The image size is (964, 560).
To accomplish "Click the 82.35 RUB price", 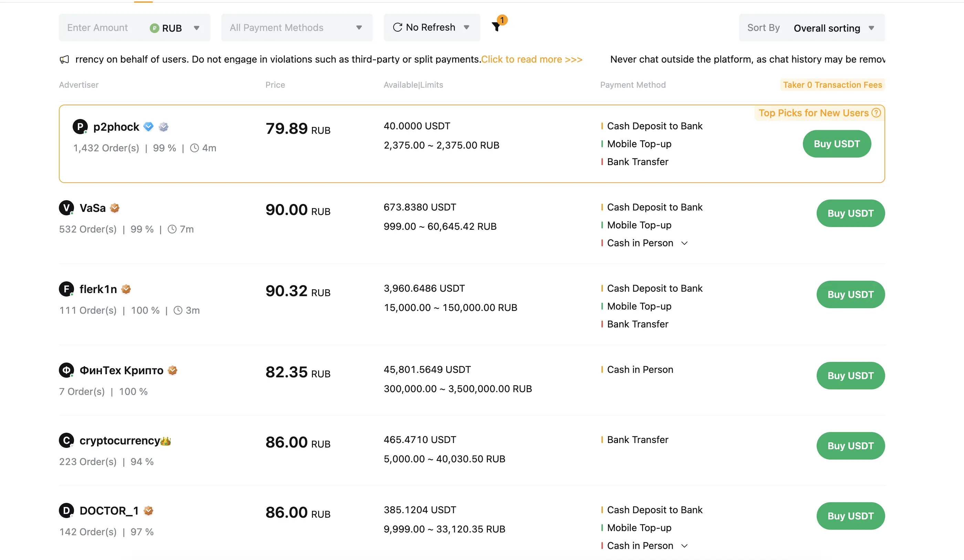I will click(298, 372).
